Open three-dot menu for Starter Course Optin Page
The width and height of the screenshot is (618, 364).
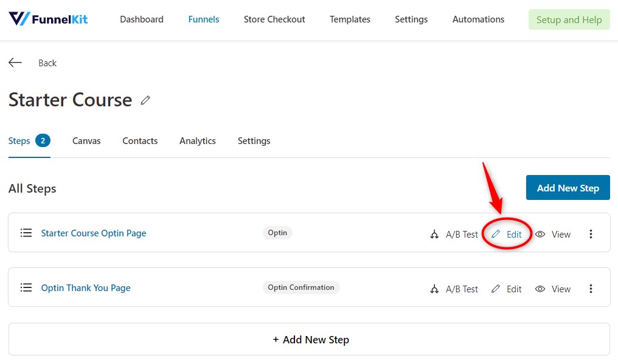coord(591,234)
